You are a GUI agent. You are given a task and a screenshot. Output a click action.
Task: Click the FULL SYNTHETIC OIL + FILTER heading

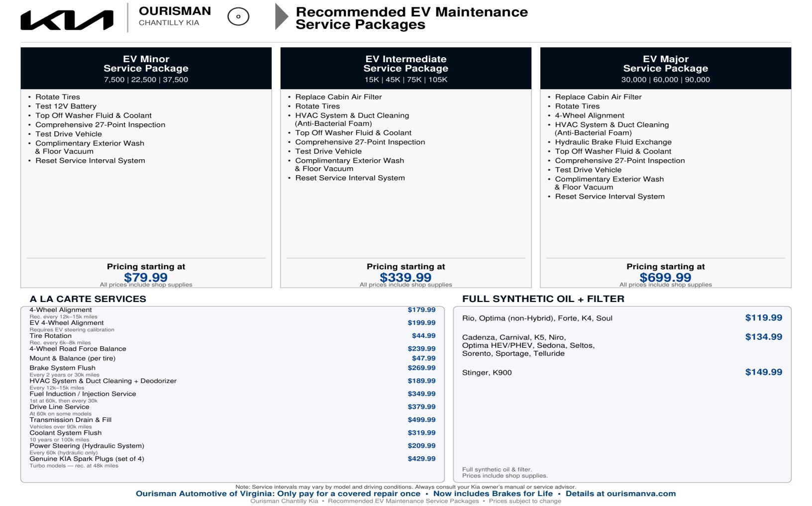(x=543, y=299)
